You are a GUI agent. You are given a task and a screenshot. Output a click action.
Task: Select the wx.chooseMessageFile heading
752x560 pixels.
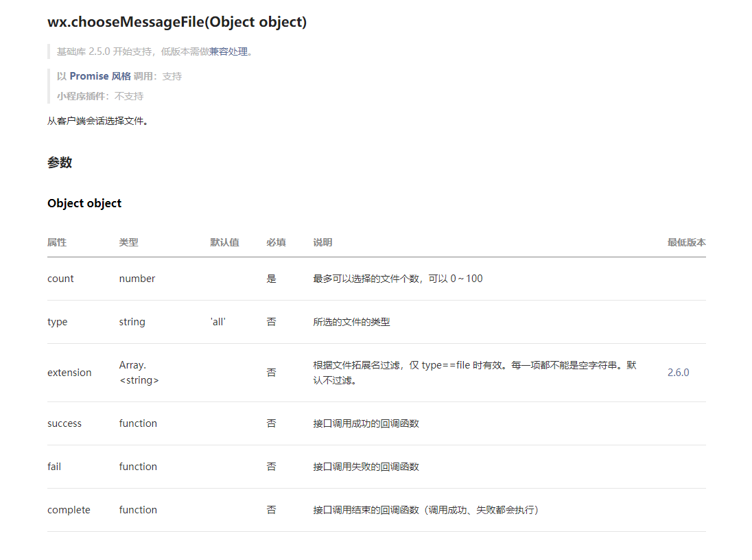176,21
